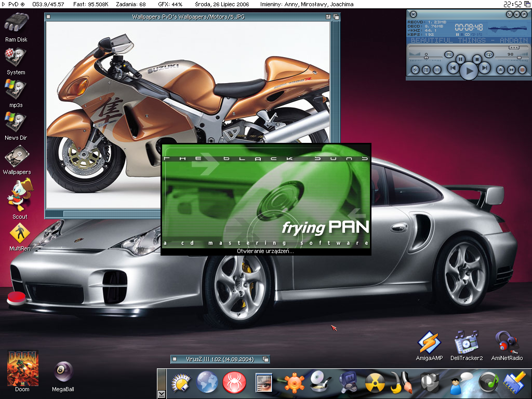Stop playback in the music player
The width and height of the screenshot is (532, 399).
pos(477,59)
